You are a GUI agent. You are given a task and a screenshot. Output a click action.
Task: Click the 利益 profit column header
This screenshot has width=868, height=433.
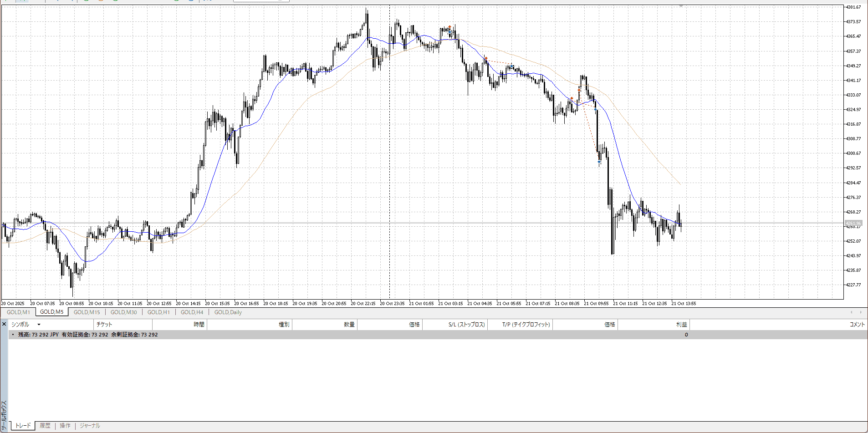681,325
